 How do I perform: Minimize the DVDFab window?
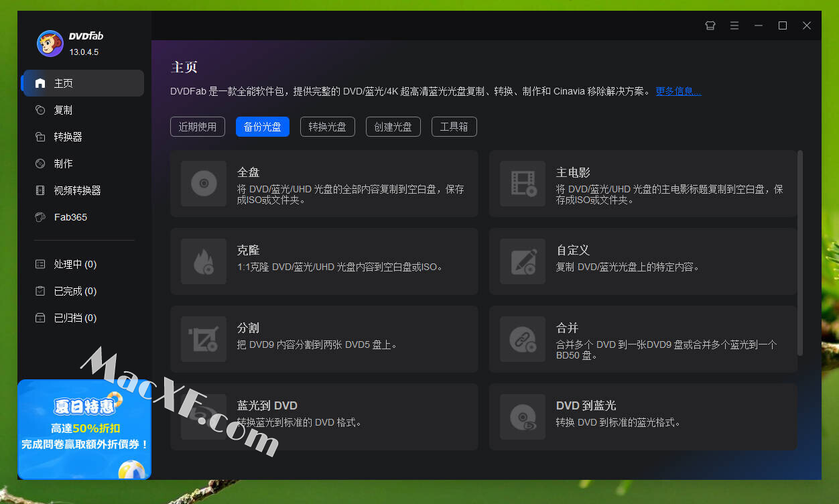click(759, 25)
